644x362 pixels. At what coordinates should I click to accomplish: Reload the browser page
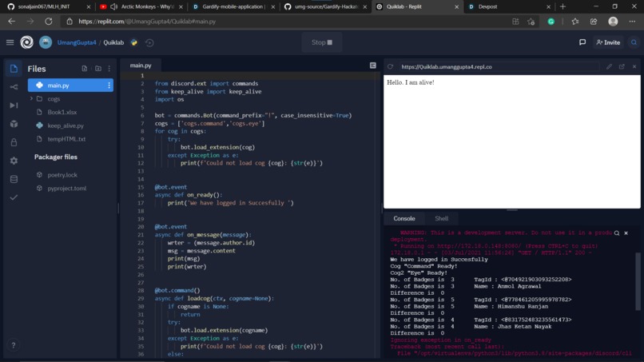click(49, 22)
